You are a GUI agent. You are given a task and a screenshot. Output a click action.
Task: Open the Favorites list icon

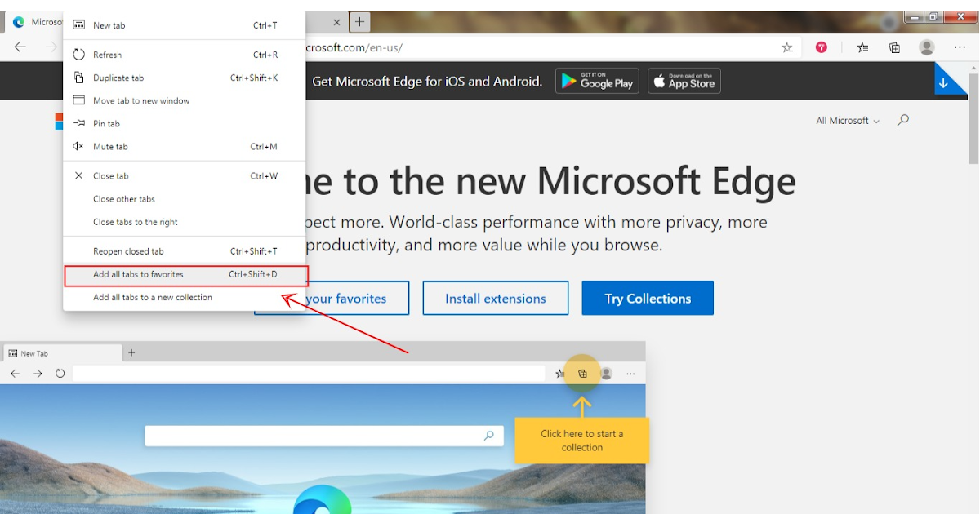coord(862,47)
